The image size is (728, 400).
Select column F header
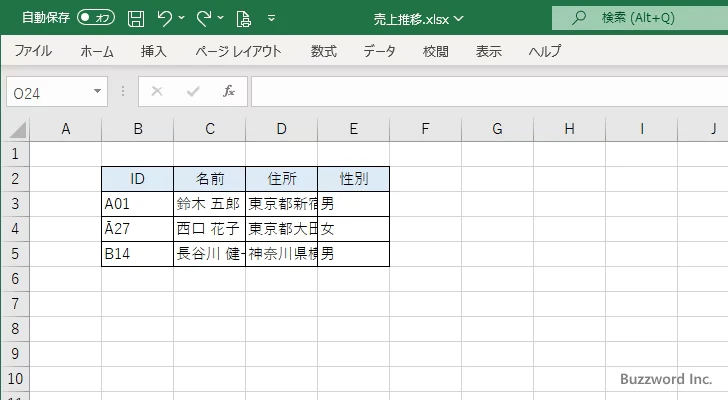[425, 129]
